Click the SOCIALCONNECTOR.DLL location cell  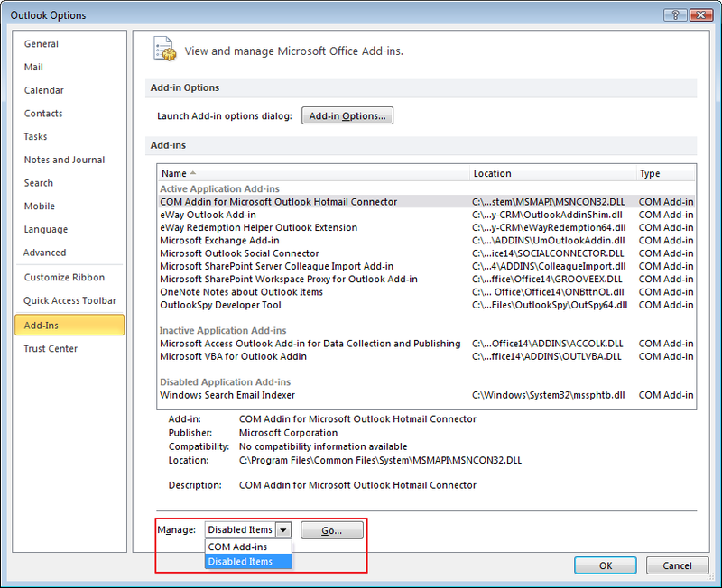click(548, 253)
